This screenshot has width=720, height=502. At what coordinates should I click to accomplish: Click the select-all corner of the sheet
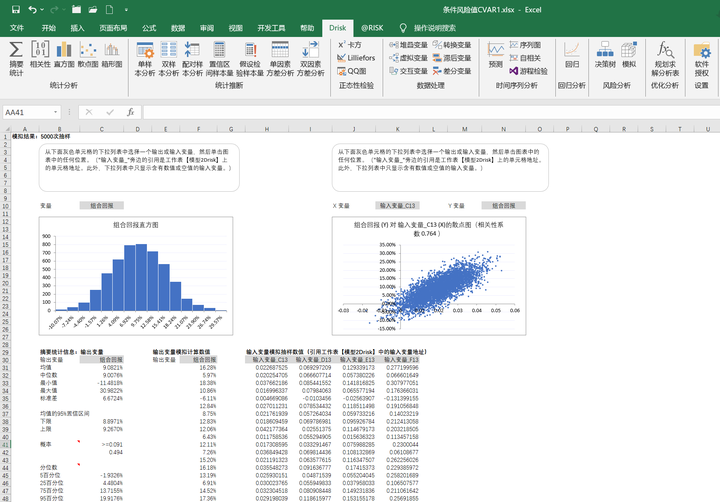[x=6, y=129]
